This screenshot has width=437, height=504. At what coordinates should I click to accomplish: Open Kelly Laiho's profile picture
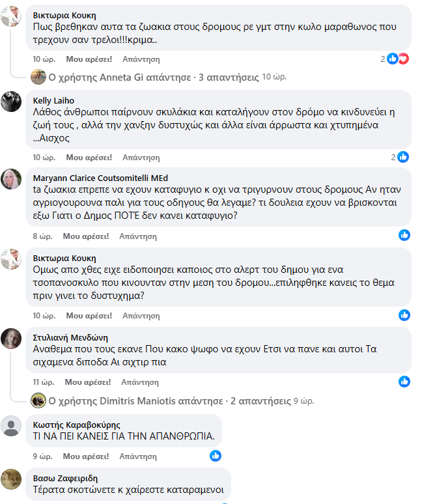pos(11,102)
